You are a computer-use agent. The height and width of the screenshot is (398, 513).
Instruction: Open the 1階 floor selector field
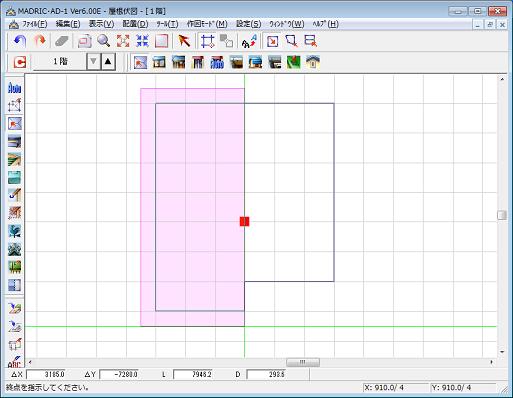click(x=60, y=62)
